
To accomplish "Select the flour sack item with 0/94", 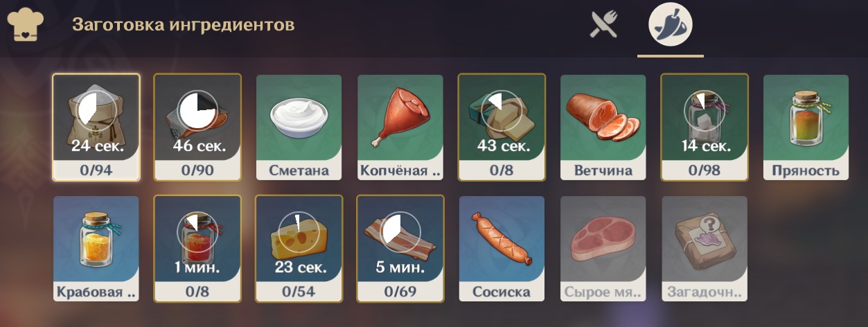I will (x=96, y=127).
